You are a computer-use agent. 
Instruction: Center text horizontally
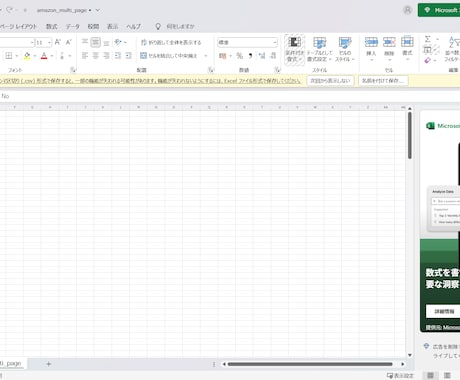(x=96, y=56)
